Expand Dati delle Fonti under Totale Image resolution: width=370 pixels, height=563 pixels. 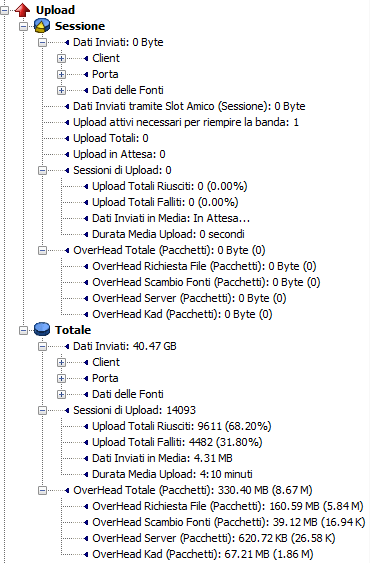click(61, 394)
